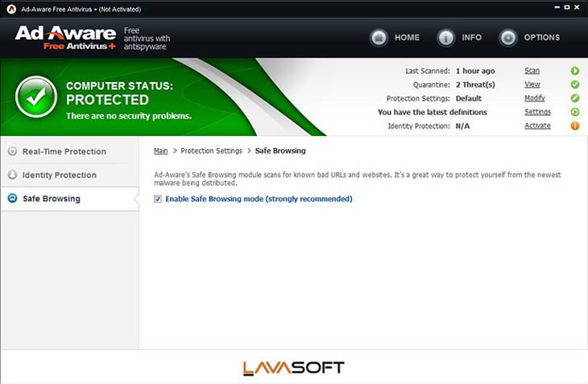588x384 pixels.
Task: Click the person icon beside Identity Protection
Action: [x=12, y=175]
